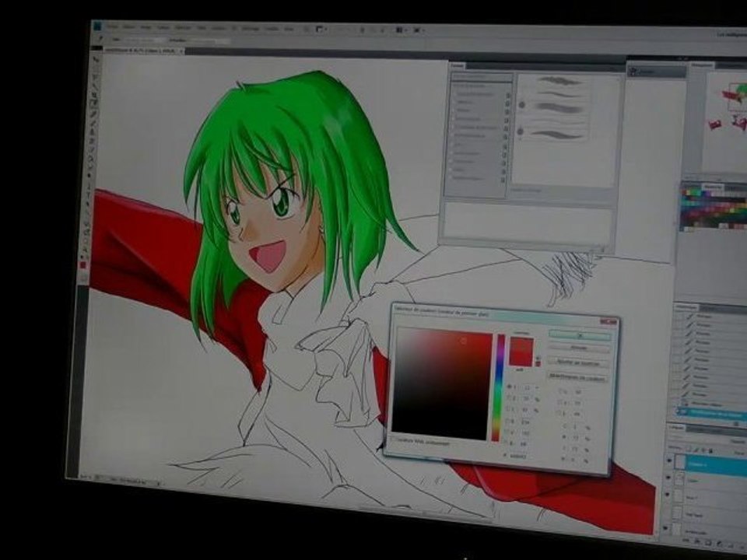747x560 pixels.
Task: Select the Lab L radio button in color picker
Action: tap(562, 392)
